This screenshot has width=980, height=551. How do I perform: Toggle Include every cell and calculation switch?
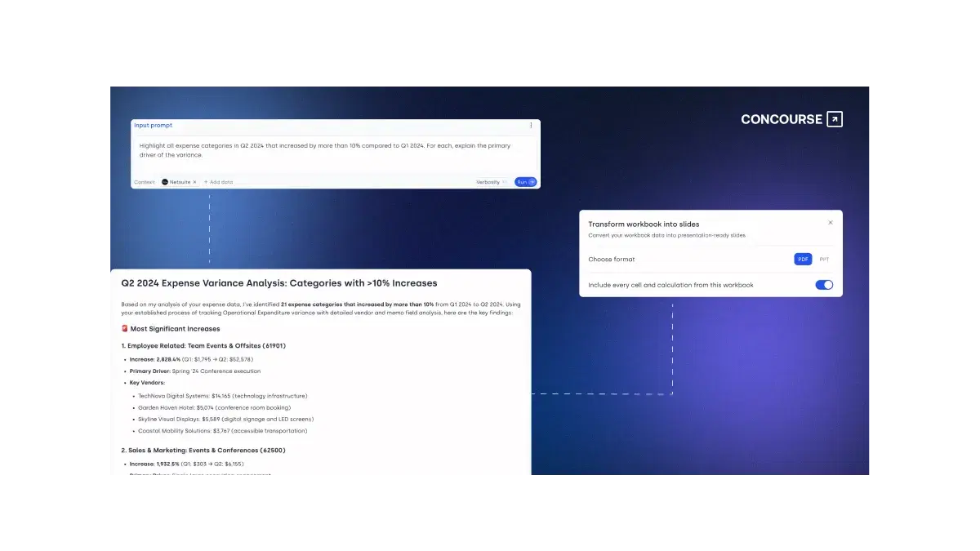click(824, 285)
